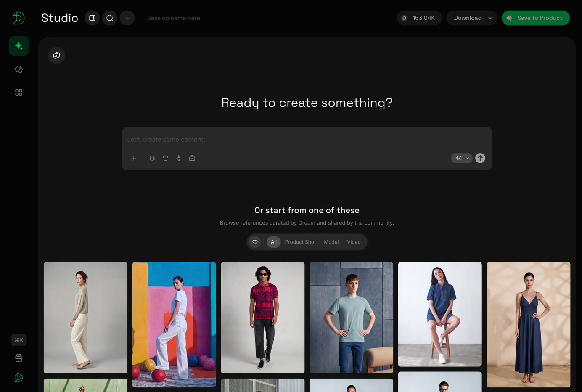The image size is (582, 392).
Task: Click the plus attachment icon in prompt box
Action: [134, 158]
